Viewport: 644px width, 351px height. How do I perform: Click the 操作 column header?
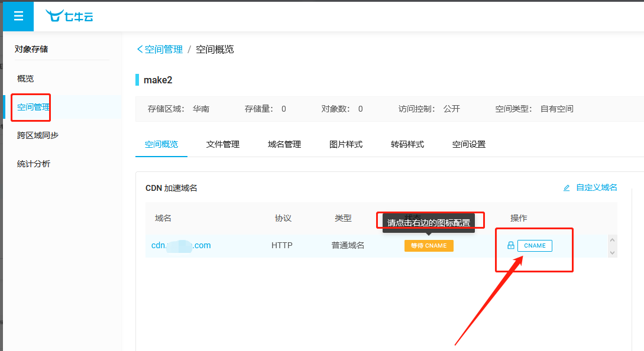519,218
